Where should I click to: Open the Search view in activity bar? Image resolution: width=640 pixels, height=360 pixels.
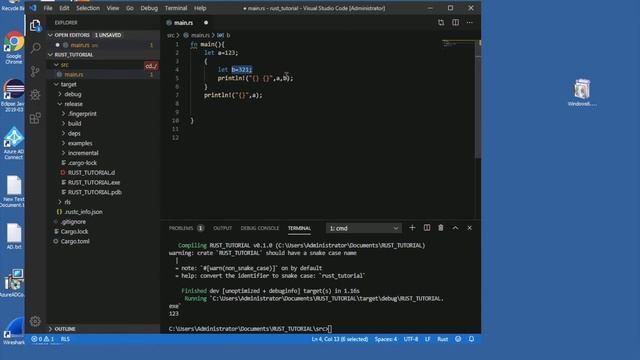[36, 48]
